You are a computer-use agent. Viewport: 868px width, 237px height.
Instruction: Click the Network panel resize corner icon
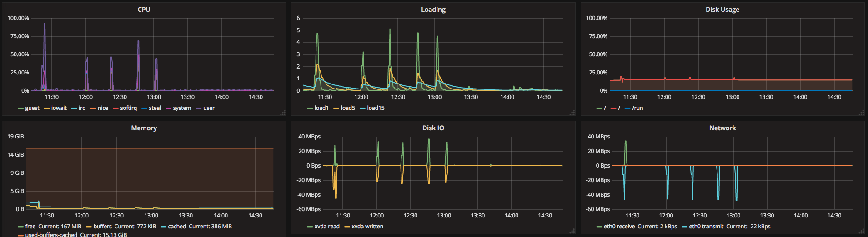(861, 231)
